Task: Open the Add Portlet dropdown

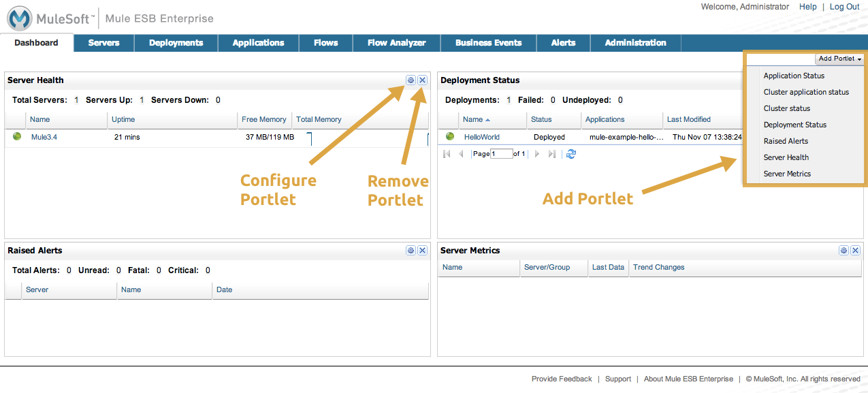Action: (839, 59)
